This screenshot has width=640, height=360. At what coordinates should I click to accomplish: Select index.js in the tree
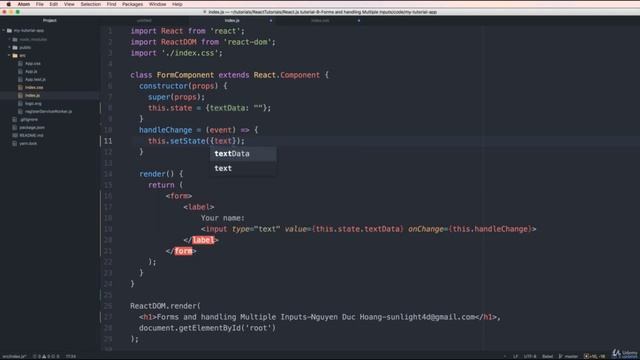[32, 96]
